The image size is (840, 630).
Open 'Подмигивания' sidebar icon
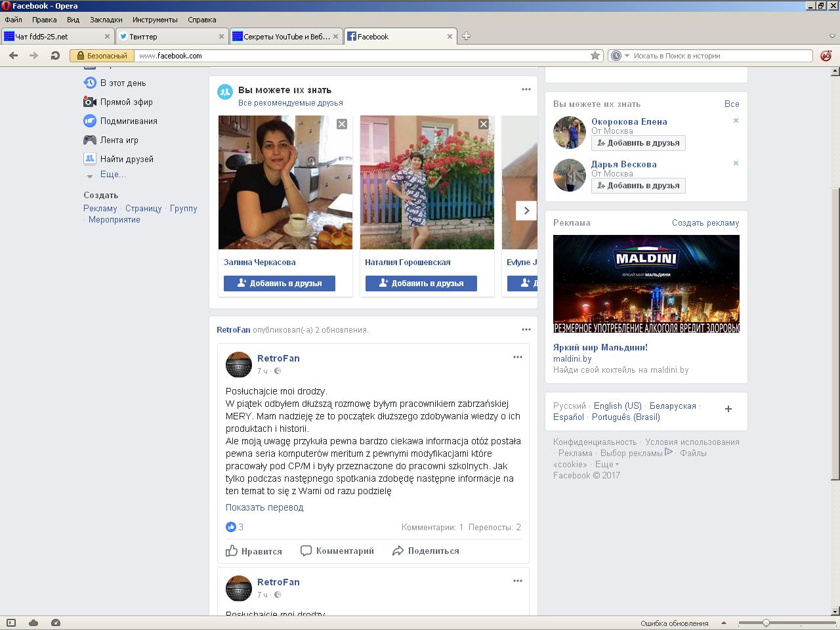point(90,121)
